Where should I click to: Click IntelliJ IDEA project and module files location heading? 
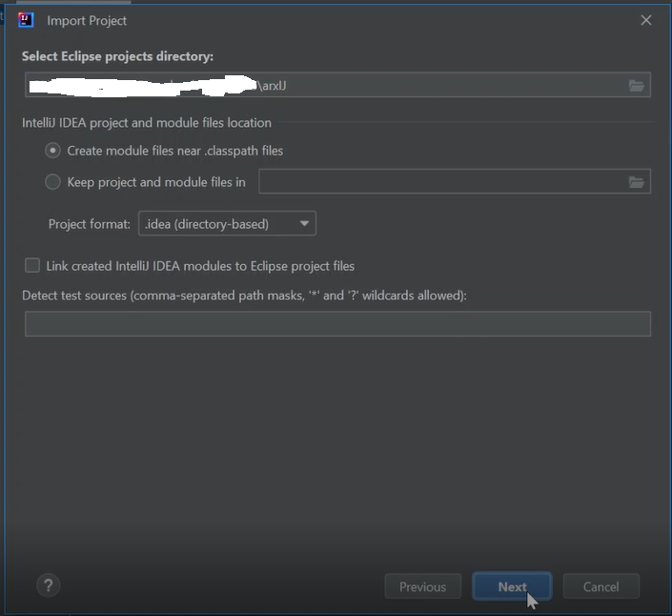pyautogui.click(x=147, y=123)
